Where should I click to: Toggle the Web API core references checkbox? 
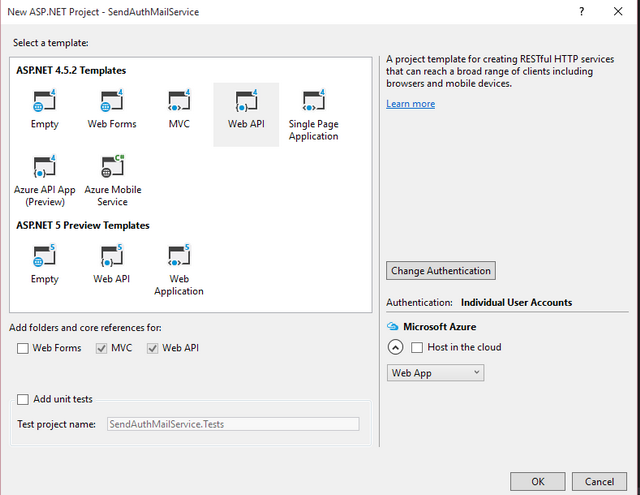pos(152,348)
